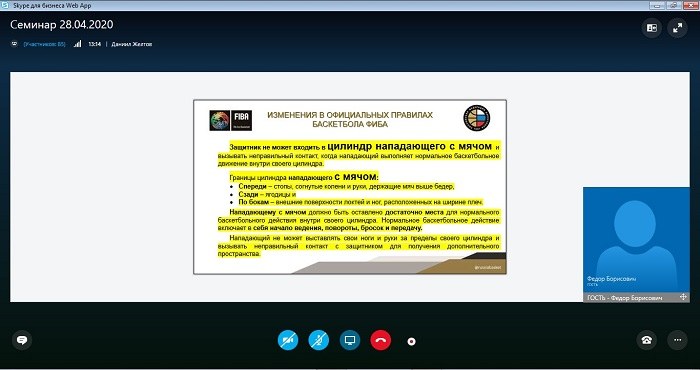Open the participants count link
Screen dimensions: 700x370
pyautogui.click(x=45, y=44)
